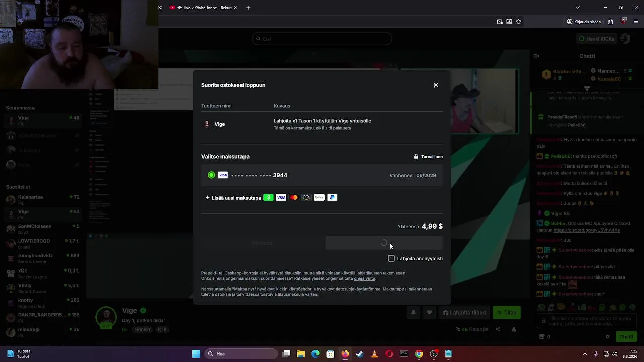Select the Finnish tag under stream title

[x=142, y=330]
